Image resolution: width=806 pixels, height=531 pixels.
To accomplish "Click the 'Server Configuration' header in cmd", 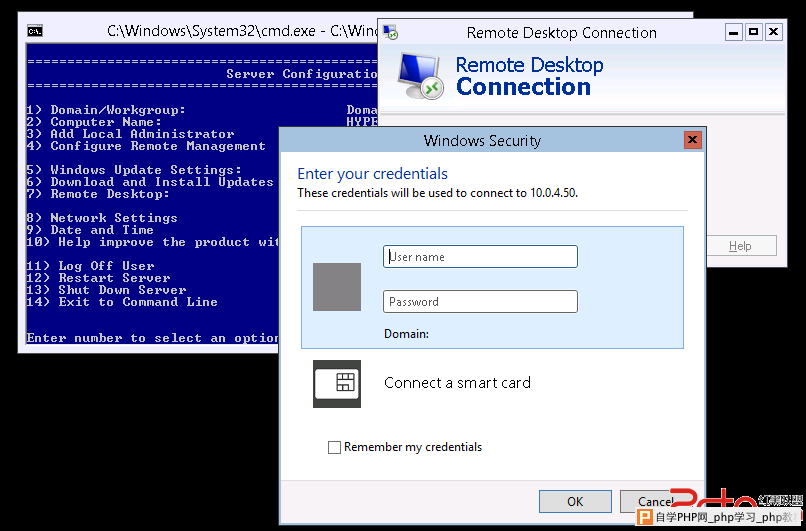I will click(302, 74).
